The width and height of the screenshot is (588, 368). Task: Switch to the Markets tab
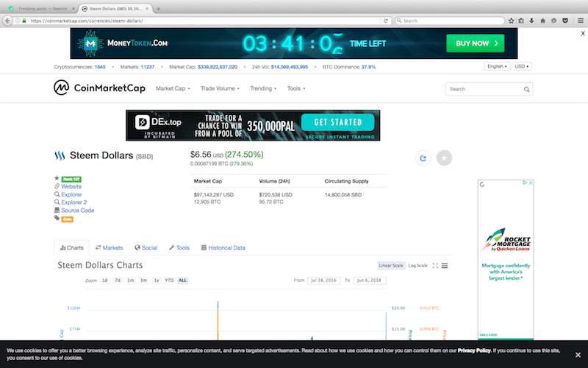pyautogui.click(x=109, y=248)
